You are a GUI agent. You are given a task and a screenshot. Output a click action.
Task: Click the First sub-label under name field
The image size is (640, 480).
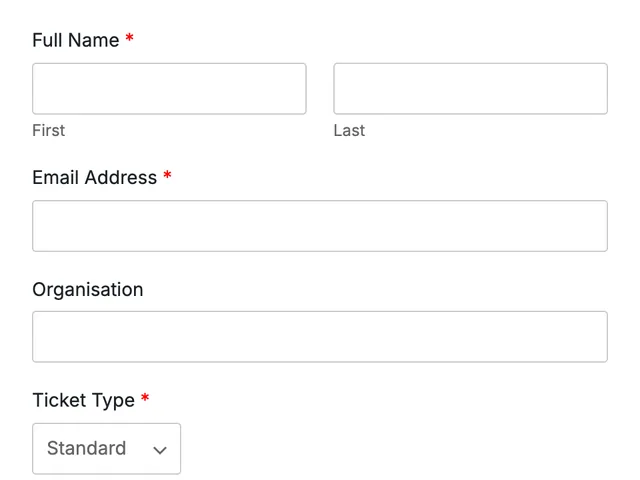[x=49, y=131]
